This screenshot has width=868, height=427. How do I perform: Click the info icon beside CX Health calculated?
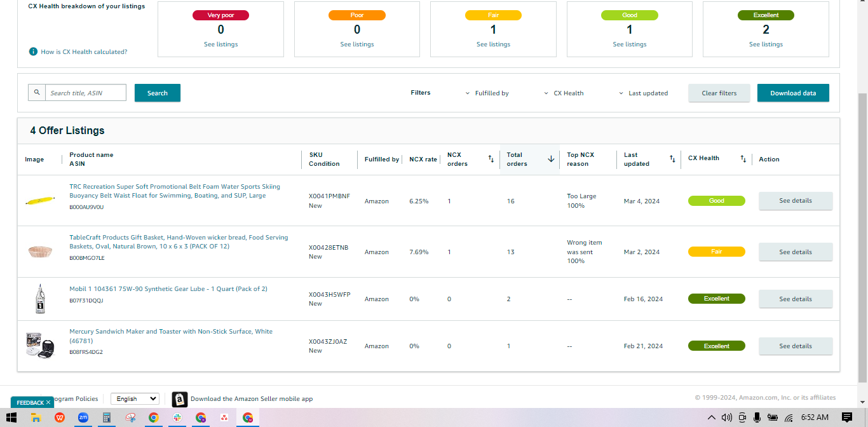click(x=33, y=51)
